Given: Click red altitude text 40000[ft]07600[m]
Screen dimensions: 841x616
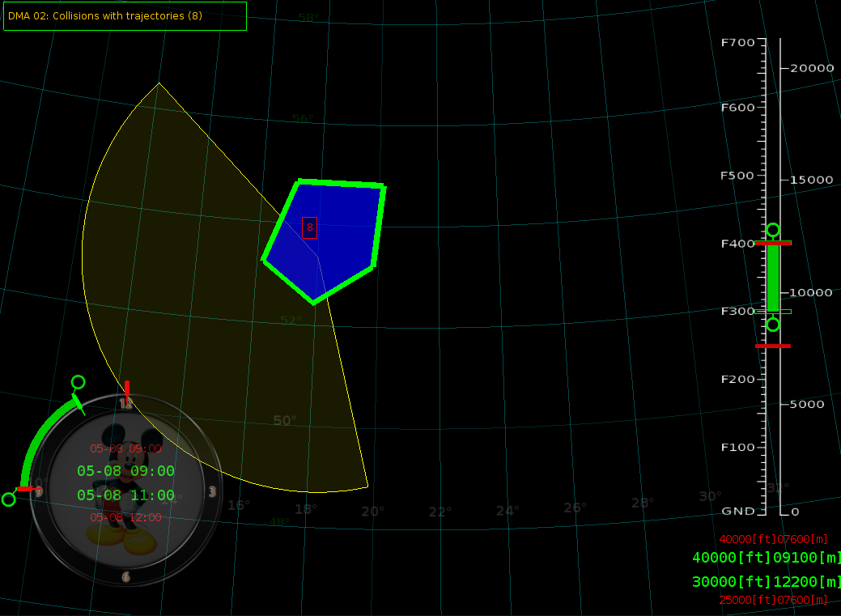Looking at the screenshot, I should coord(774,539).
